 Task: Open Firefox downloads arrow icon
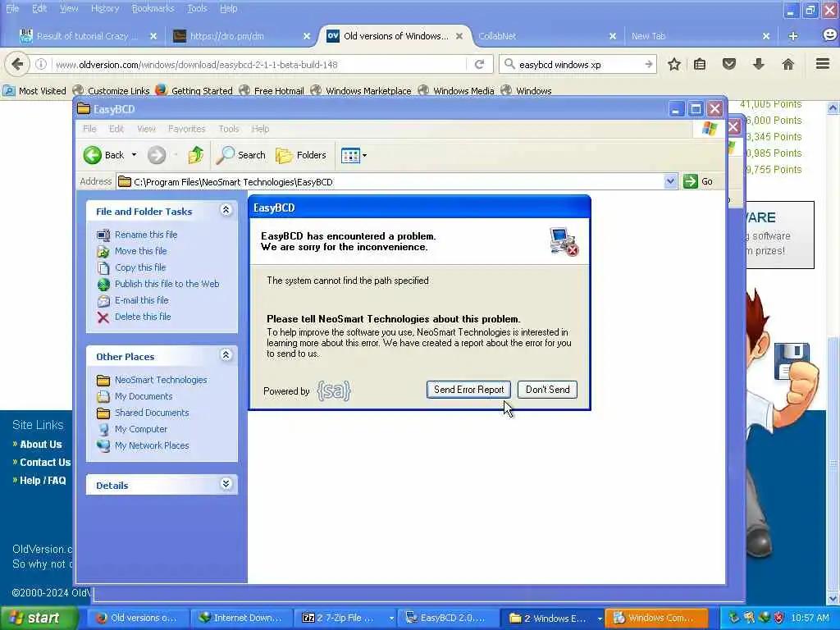pyautogui.click(x=758, y=65)
